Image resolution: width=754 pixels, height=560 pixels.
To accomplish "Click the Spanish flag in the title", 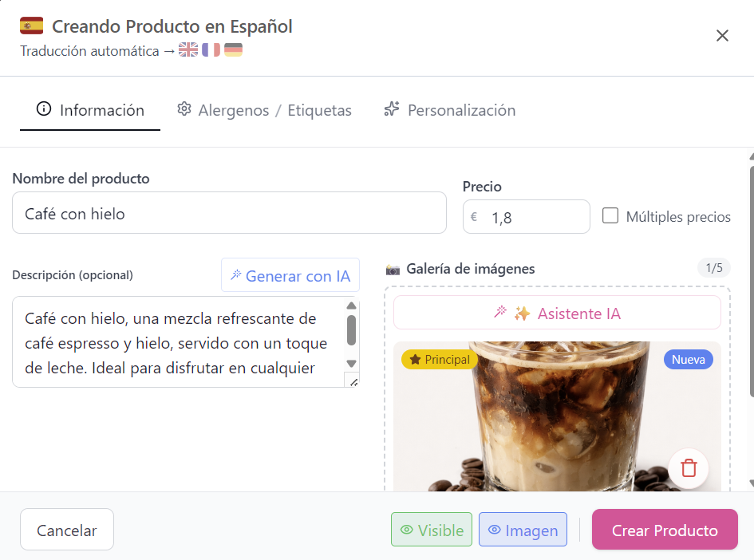I will [30, 25].
